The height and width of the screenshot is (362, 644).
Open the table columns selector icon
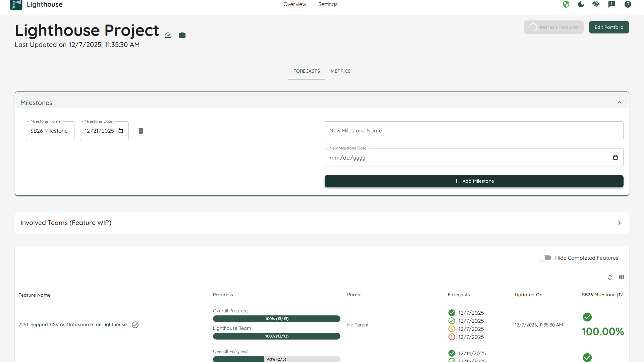click(x=622, y=277)
